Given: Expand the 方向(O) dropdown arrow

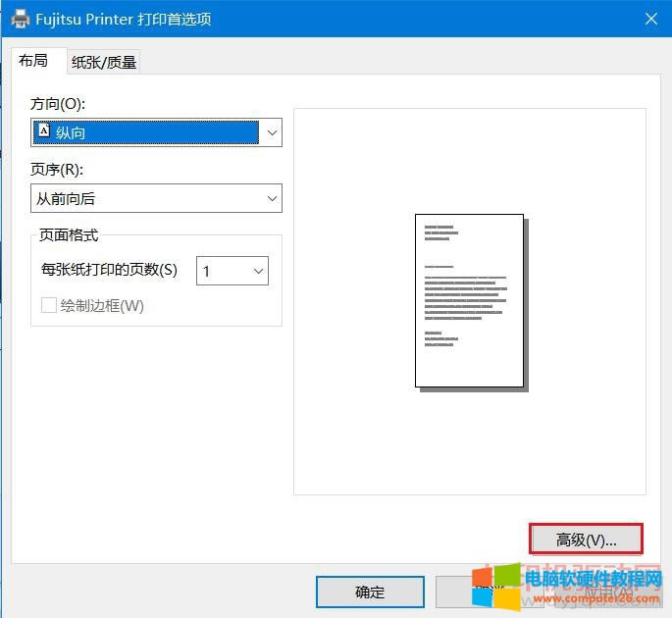Looking at the screenshot, I should coord(271,132).
